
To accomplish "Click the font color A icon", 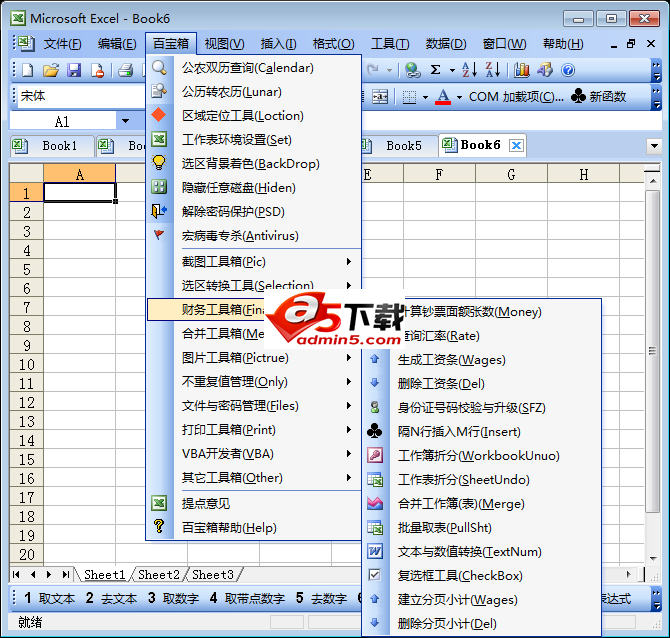I will point(443,97).
